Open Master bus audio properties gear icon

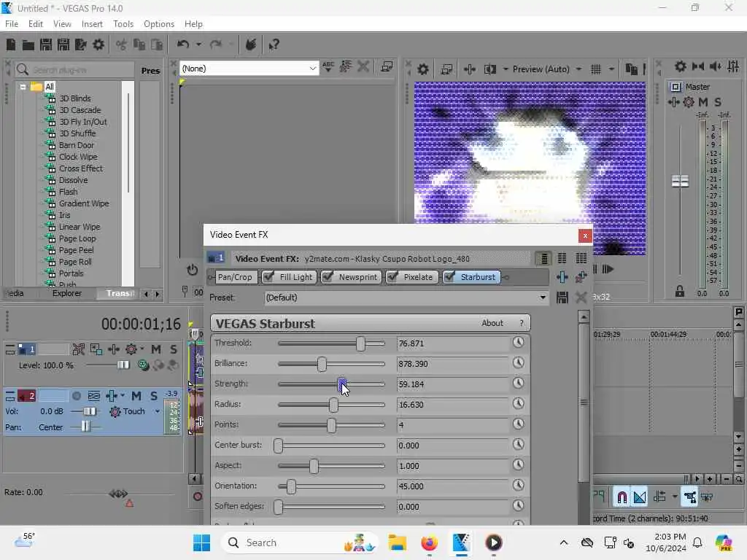681,66
